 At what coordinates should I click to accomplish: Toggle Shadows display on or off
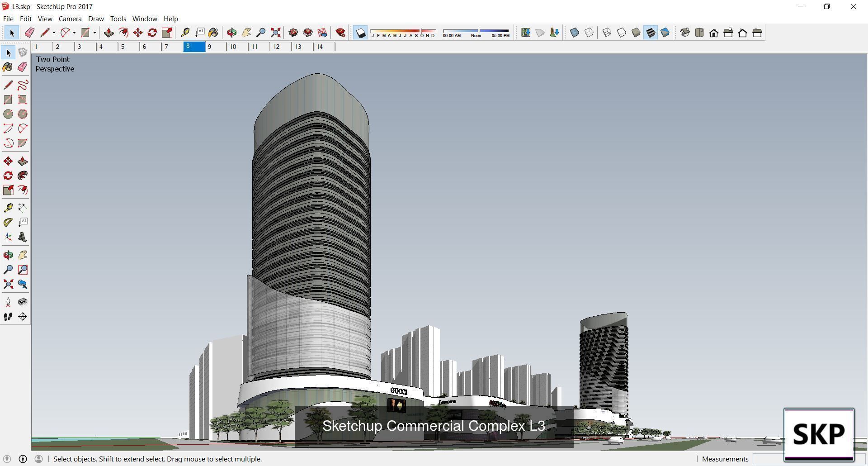360,33
